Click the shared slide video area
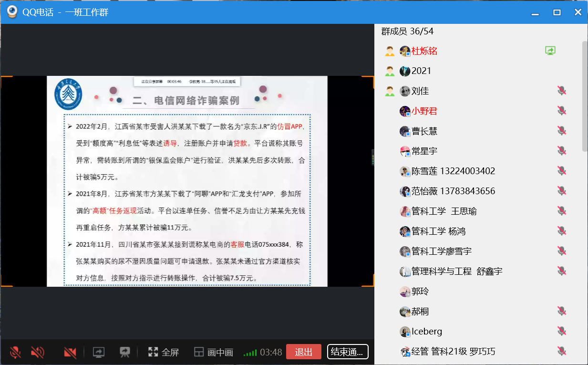588x365 pixels. coord(187,181)
